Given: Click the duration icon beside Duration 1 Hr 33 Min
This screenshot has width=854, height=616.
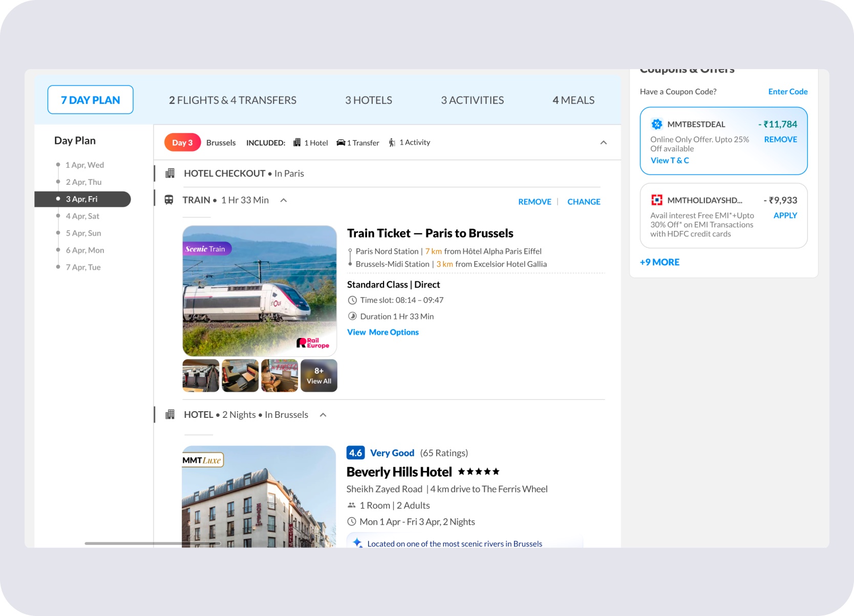Looking at the screenshot, I should 352,316.
